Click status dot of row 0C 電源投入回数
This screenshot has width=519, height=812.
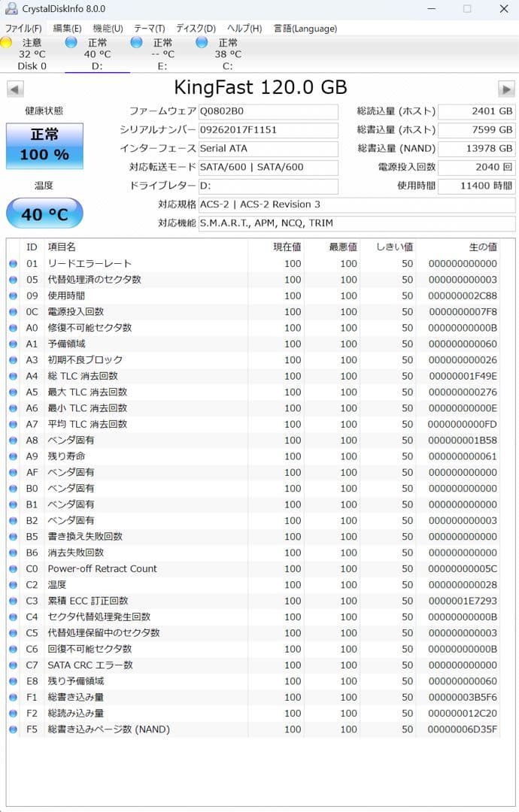click(13, 312)
